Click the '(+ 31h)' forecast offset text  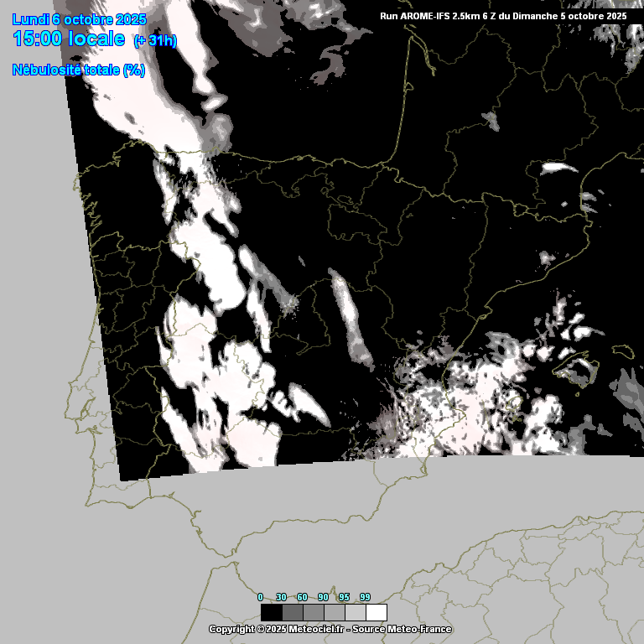click(155, 41)
